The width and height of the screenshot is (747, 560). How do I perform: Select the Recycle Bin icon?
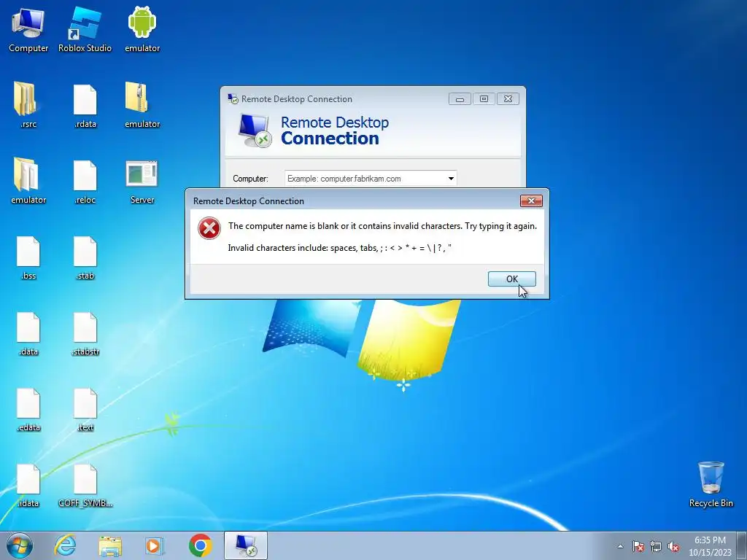click(x=711, y=484)
